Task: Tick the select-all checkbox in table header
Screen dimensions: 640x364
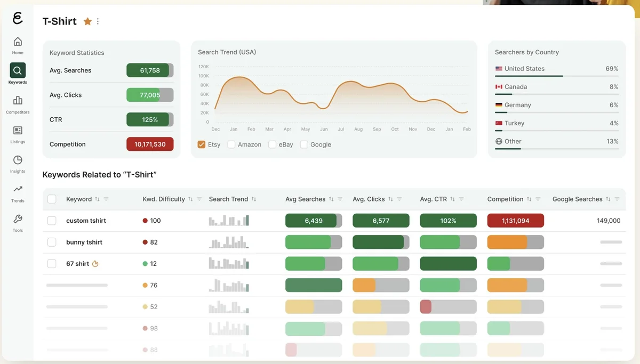Action: (x=52, y=199)
